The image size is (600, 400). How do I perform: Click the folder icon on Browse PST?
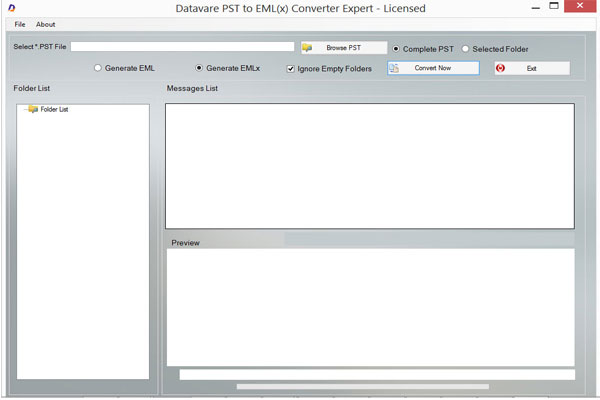pyautogui.click(x=307, y=48)
